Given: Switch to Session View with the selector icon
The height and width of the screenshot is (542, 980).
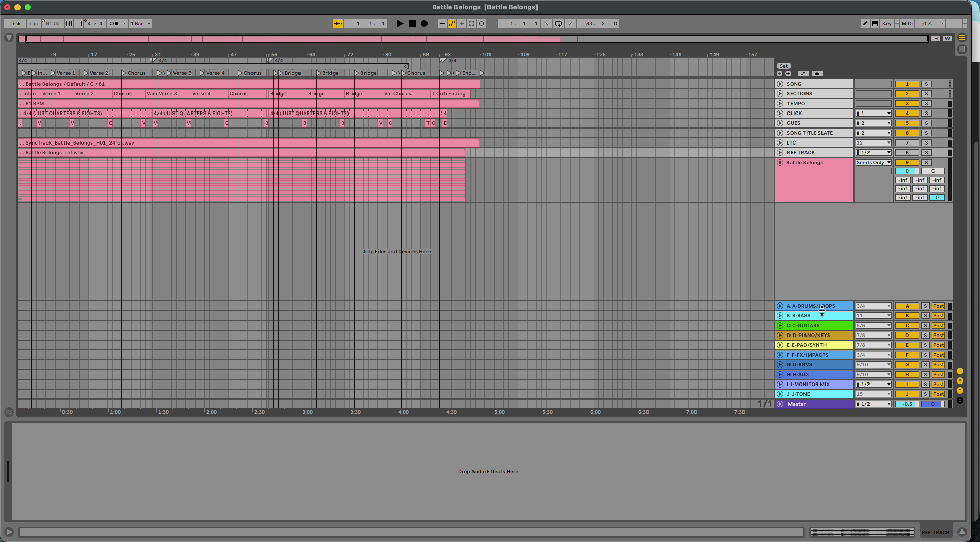Looking at the screenshot, I should click(x=961, y=50).
